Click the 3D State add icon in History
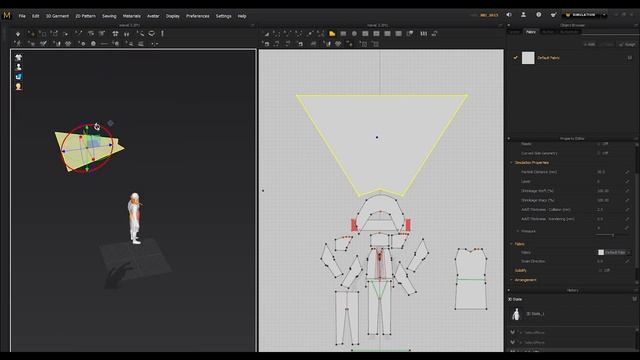The height and width of the screenshot is (360, 640). tap(634, 299)
